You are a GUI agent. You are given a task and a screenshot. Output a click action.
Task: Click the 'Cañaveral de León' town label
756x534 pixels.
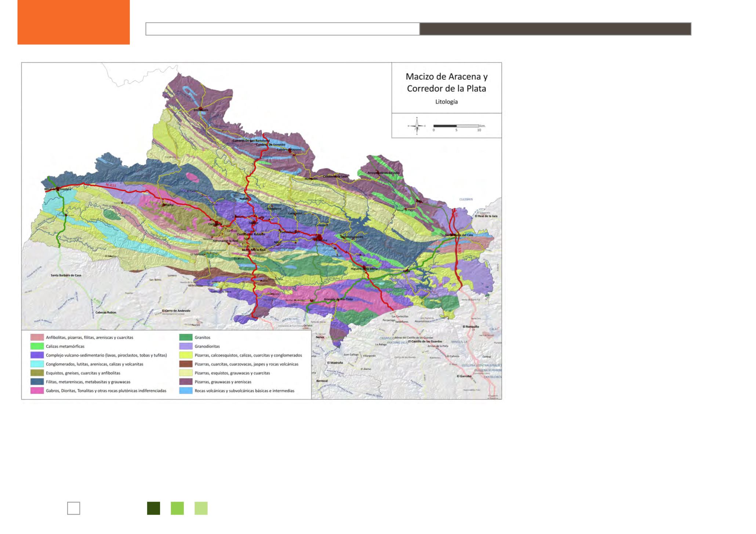pyautogui.click(x=335, y=176)
